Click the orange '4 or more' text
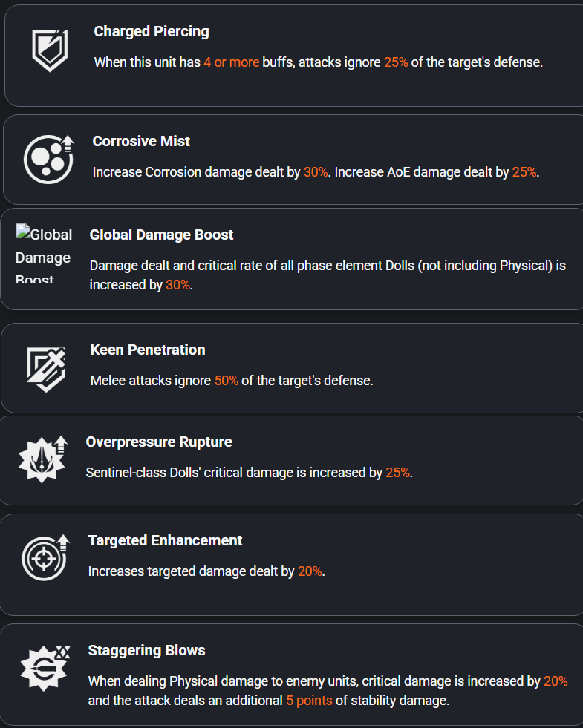The width and height of the screenshot is (583, 728). coord(231,62)
